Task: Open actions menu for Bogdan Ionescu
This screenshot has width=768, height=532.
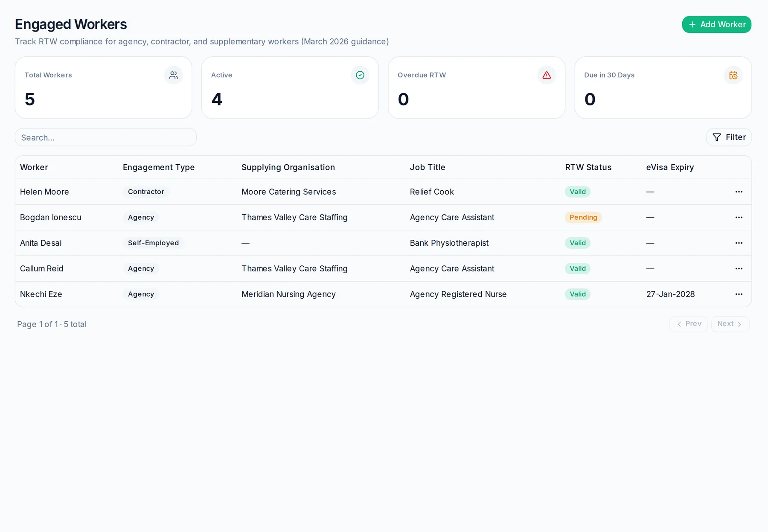Action: coord(739,217)
